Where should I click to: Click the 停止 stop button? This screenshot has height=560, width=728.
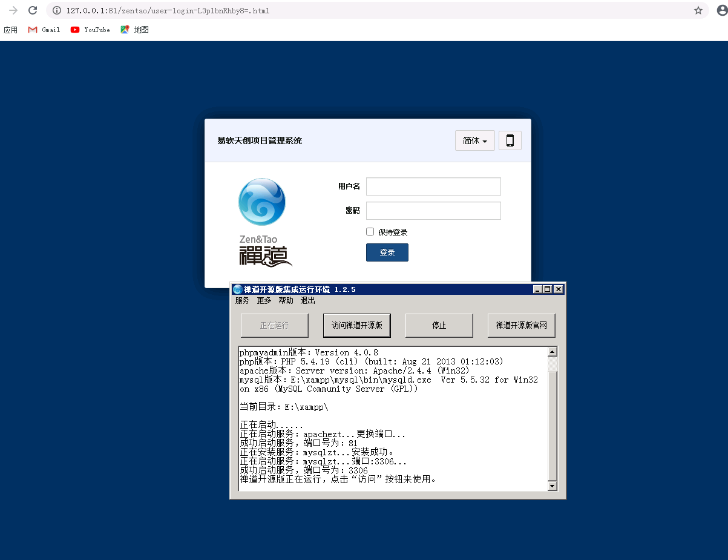point(439,325)
